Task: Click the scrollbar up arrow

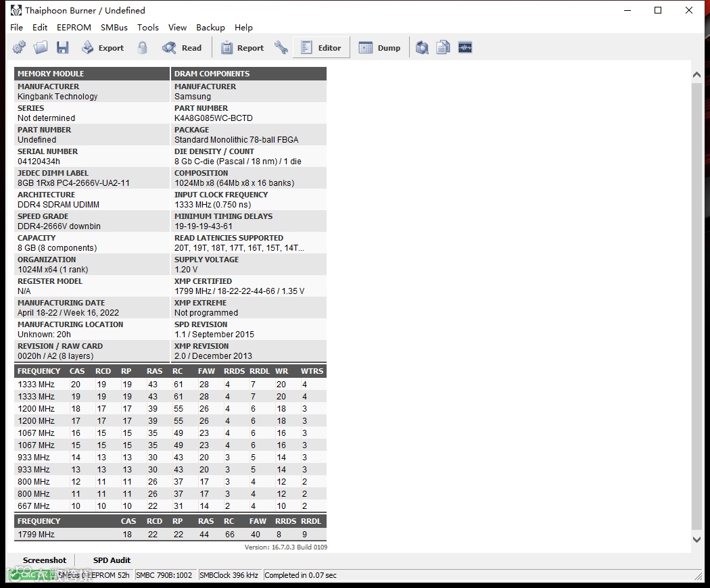Action: coord(697,75)
